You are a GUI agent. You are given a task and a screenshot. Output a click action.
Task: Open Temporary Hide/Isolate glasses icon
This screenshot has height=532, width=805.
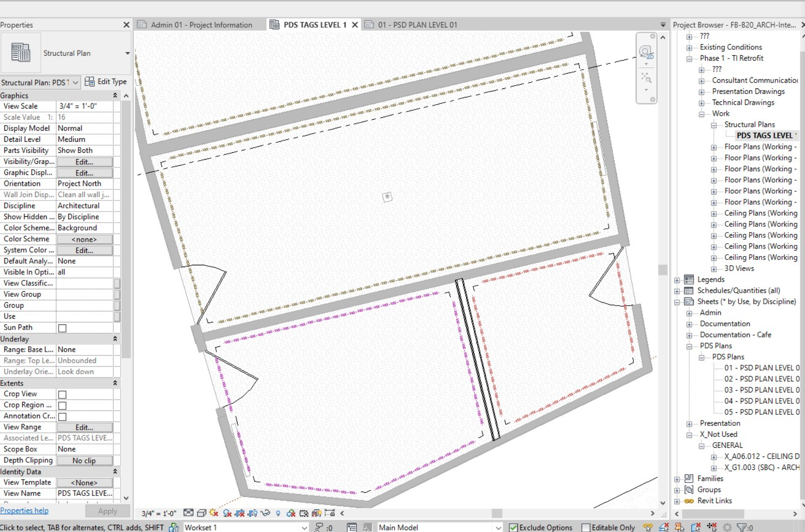tap(265, 513)
